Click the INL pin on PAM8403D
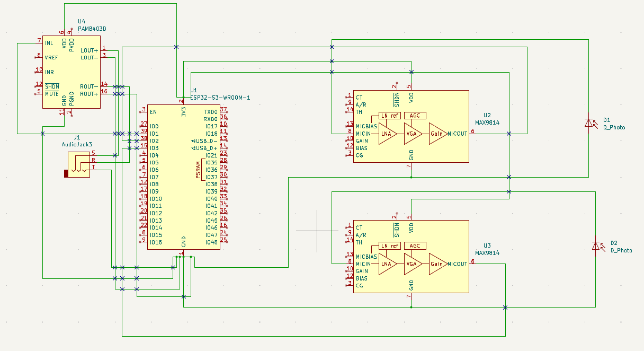 pyautogui.click(x=49, y=43)
